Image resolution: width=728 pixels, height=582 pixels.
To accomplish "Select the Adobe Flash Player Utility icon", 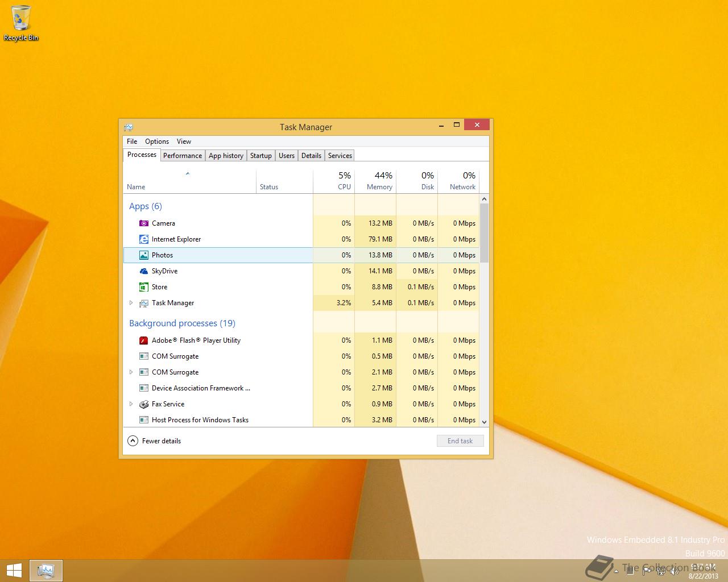I will [x=144, y=340].
